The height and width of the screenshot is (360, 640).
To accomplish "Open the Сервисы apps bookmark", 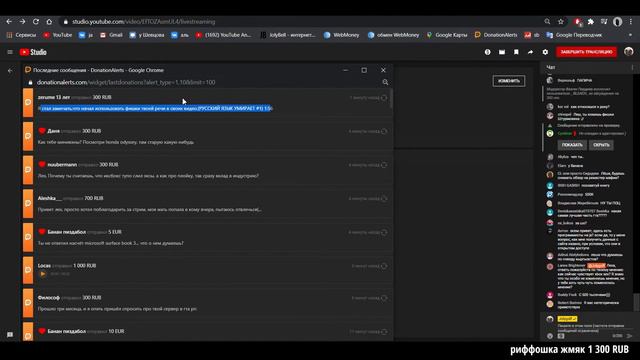I will [21, 35].
